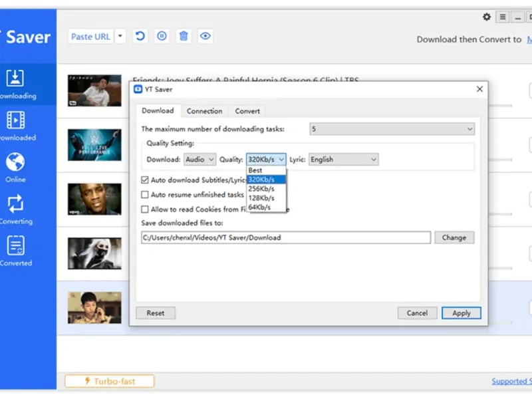532x399 pixels.
Task: Click the YT Saver dialog title icon
Action: pos(138,89)
